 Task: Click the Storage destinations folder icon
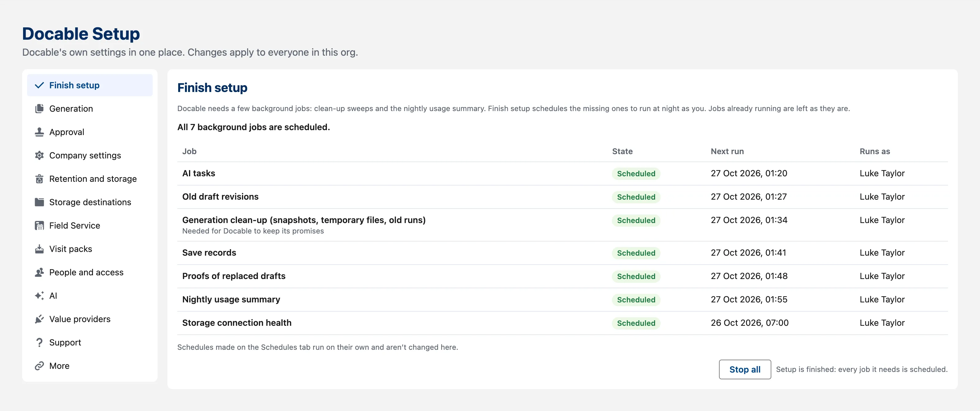39,202
